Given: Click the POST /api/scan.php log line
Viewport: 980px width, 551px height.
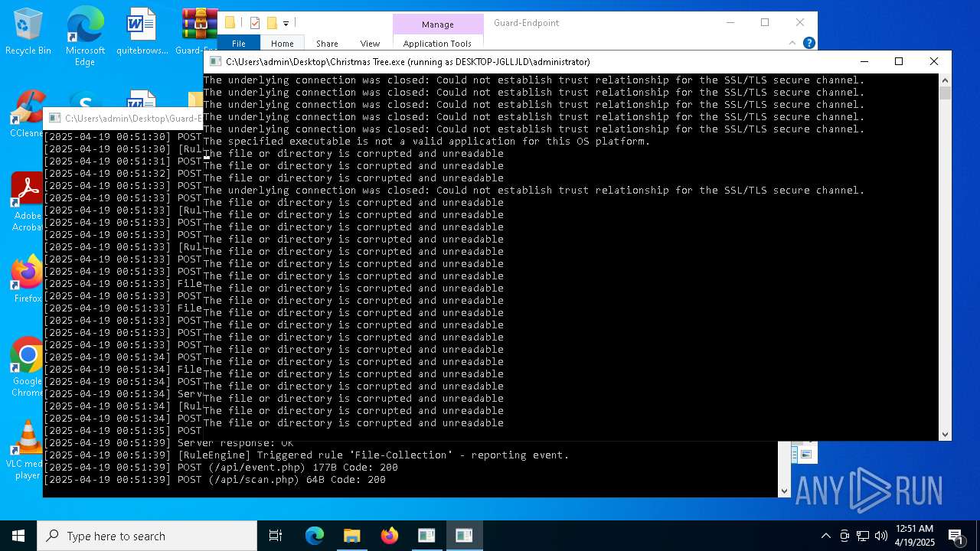Looking at the screenshot, I should 215,480.
